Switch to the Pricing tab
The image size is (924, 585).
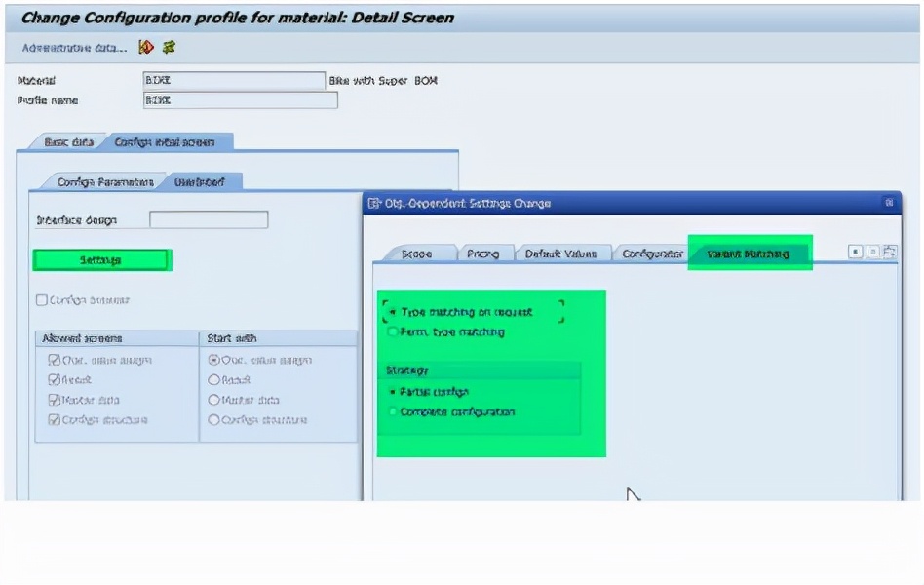pos(482,253)
